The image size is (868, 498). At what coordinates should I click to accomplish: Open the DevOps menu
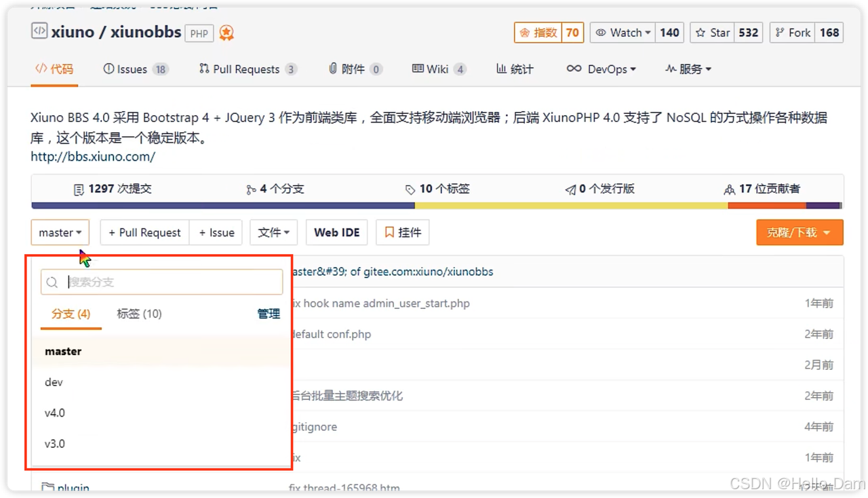[x=601, y=69]
